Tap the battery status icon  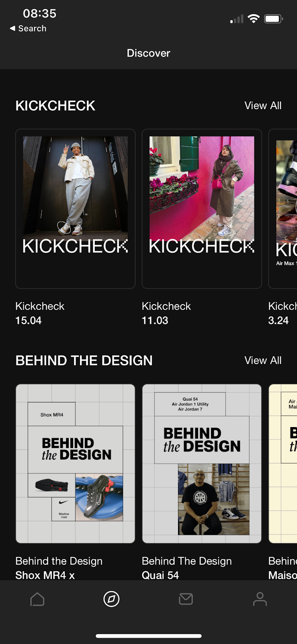click(x=274, y=19)
